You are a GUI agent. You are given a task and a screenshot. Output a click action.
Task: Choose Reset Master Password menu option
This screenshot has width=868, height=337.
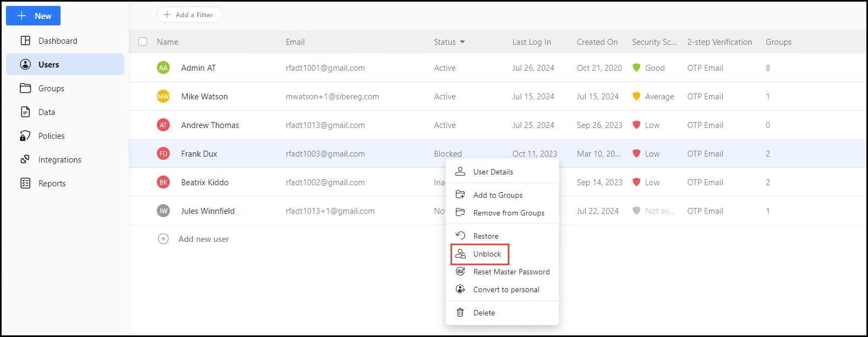511,272
